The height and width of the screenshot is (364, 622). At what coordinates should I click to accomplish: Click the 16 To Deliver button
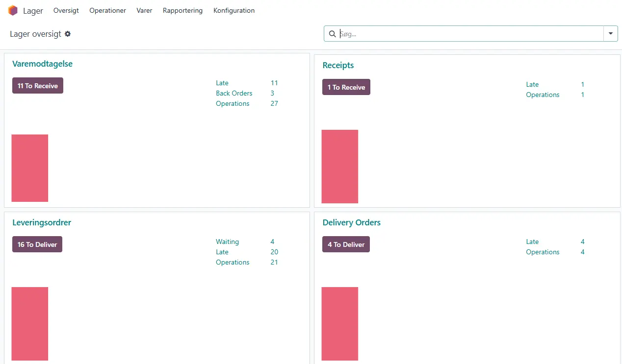(x=37, y=244)
